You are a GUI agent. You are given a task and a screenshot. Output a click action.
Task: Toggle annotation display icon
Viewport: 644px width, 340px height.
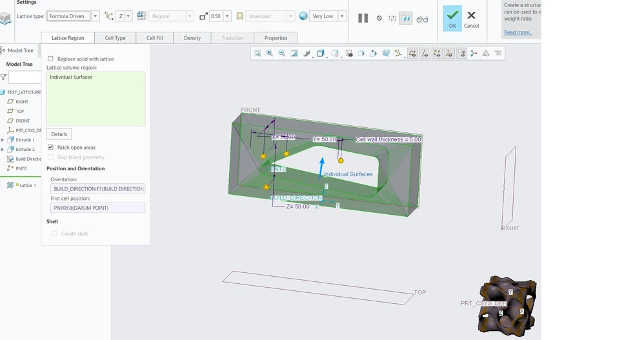pos(461,54)
